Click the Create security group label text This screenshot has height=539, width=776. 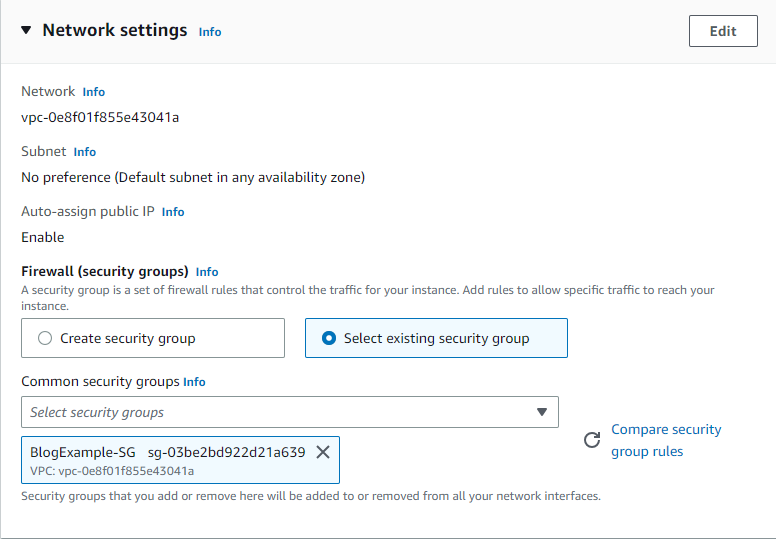128,338
